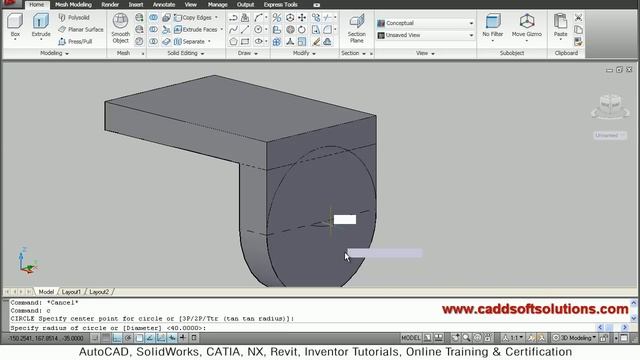Toggle Snap Mode in status bar
640x360 pixels.
pos(95,338)
